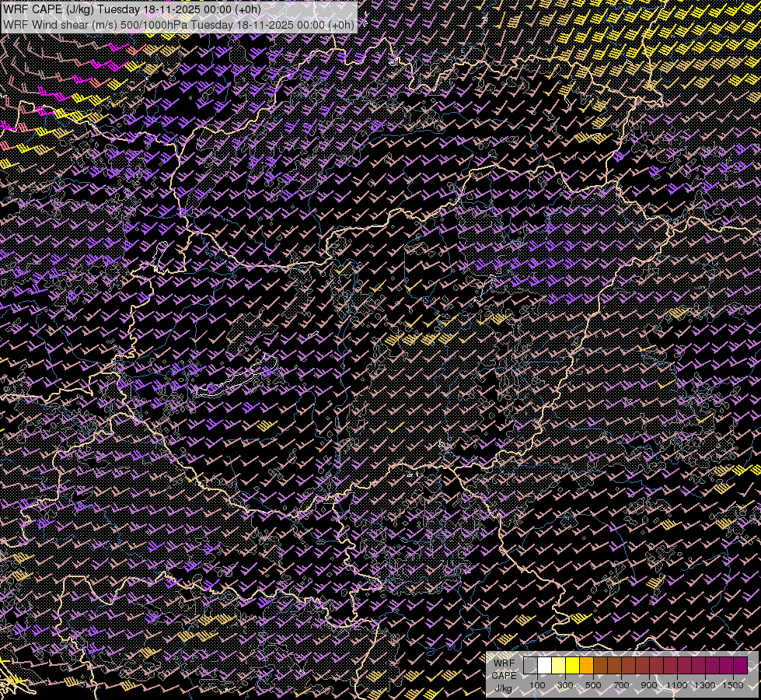Image resolution: width=761 pixels, height=700 pixels.
Task: Click the first gray transparent legend swatch
Action: (530, 666)
